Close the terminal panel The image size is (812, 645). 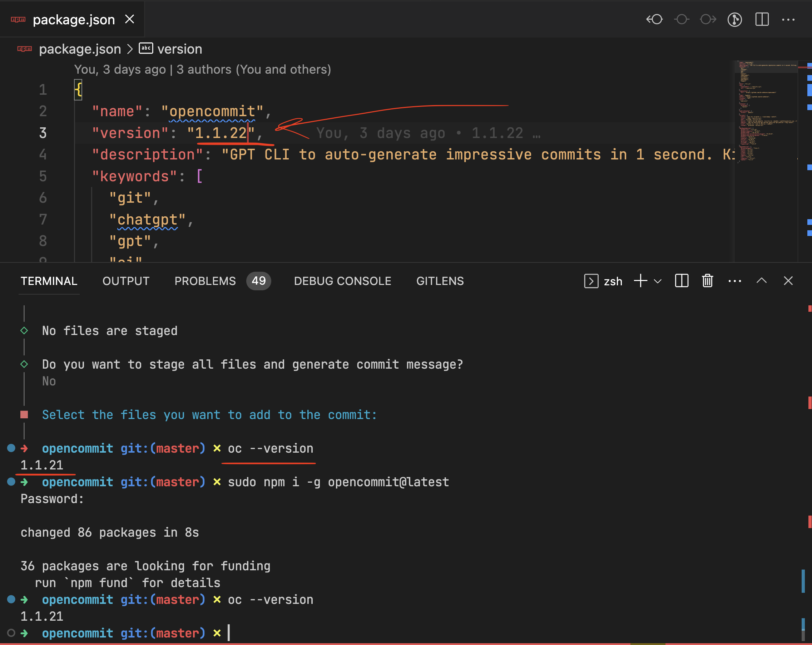click(788, 281)
